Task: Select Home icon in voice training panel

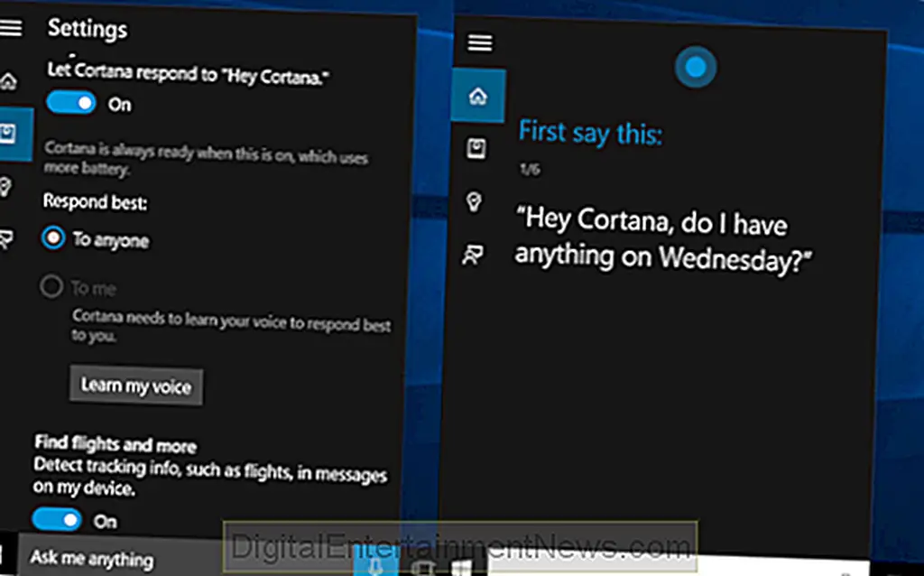Action: 478,96
